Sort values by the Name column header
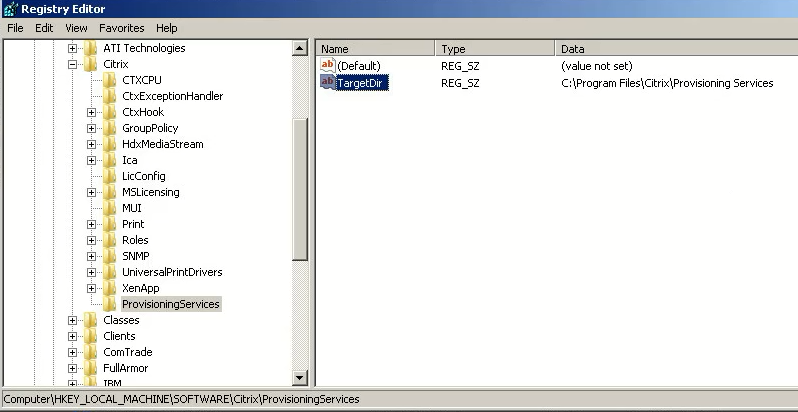This screenshot has width=798, height=412. tap(376, 48)
